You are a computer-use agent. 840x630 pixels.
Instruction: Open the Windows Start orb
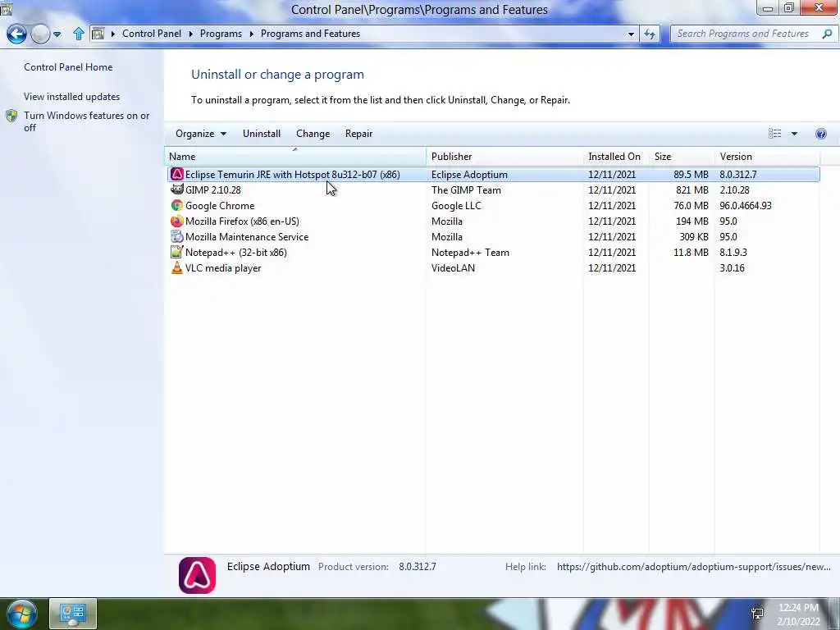(x=21, y=614)
